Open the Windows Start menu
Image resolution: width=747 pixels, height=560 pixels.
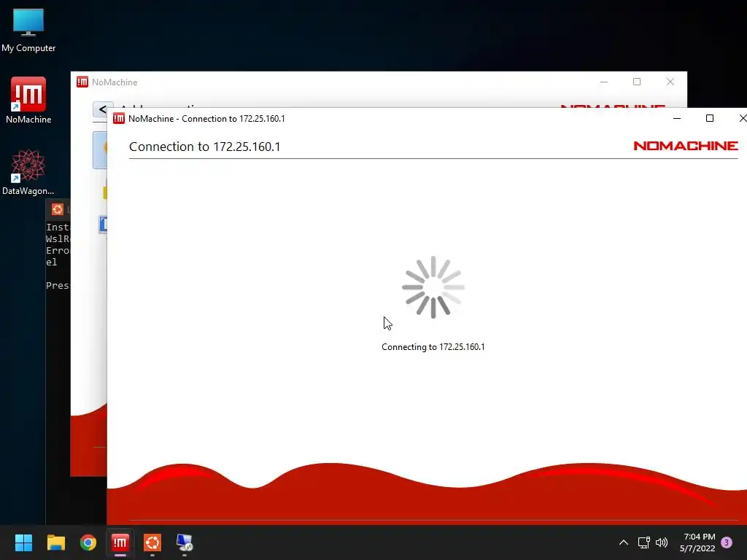click(23, 542)
